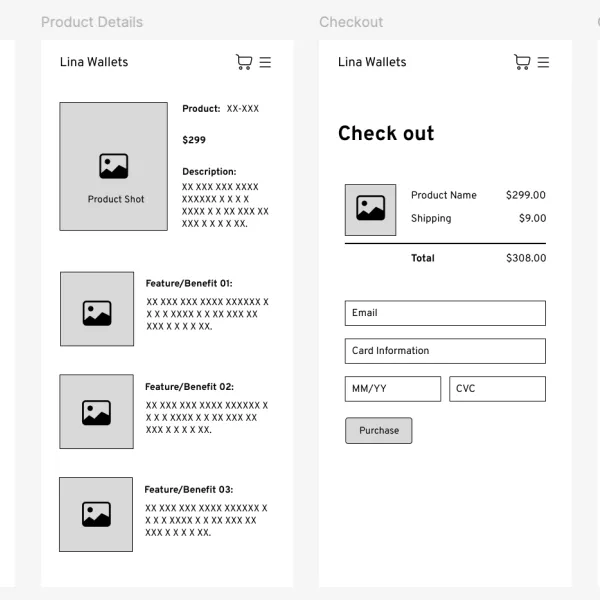Image resolution: width=600 pixels, height=600 pixels.
Task: Click the Check out heading
Action: pos(386,133)
